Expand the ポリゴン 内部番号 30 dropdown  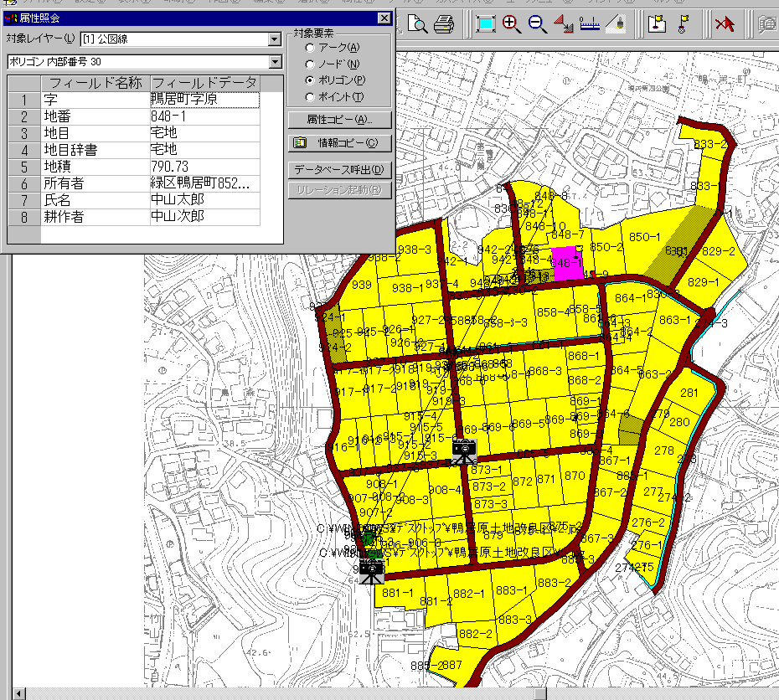274,62
